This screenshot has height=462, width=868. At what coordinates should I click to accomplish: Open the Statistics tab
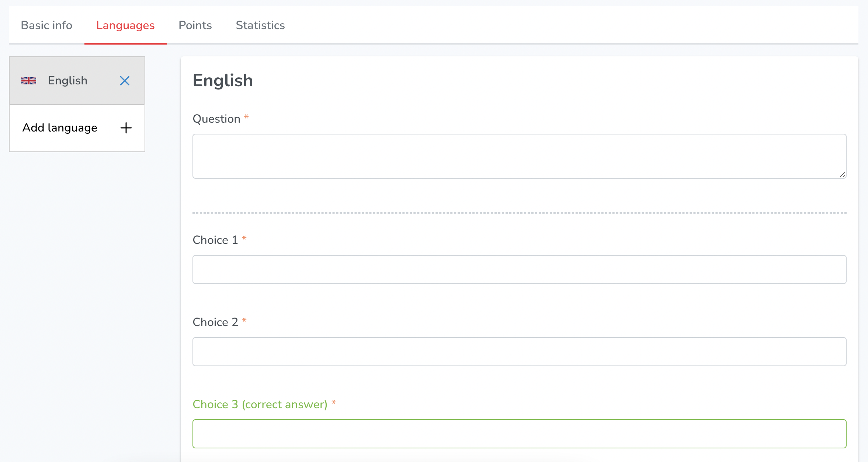click(260, 25)
